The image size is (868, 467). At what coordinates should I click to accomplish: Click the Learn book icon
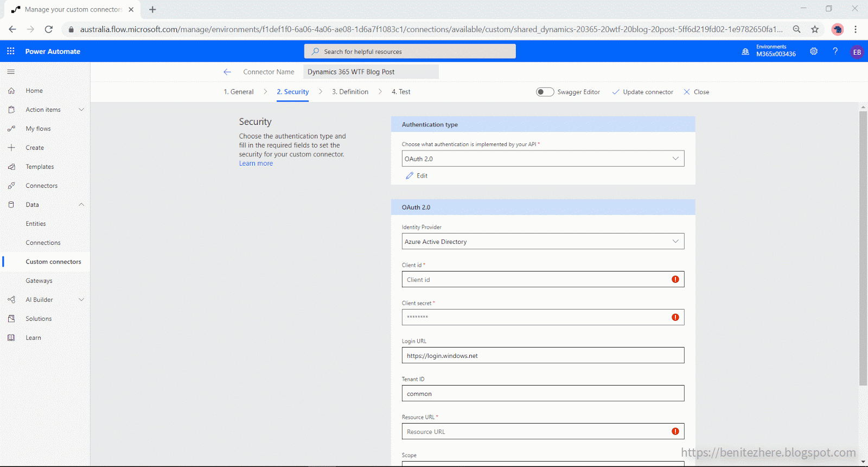(11, 338)
